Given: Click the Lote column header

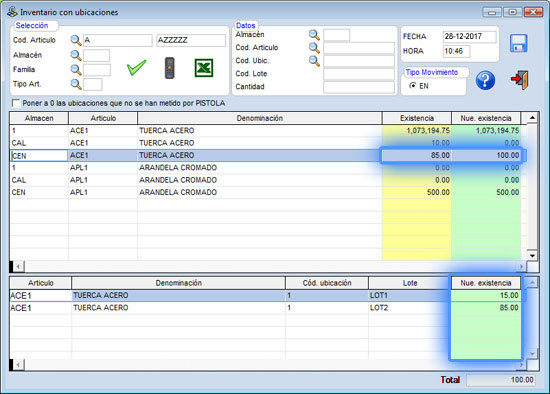Looking at the screenshot, I should tap(410, 283).
